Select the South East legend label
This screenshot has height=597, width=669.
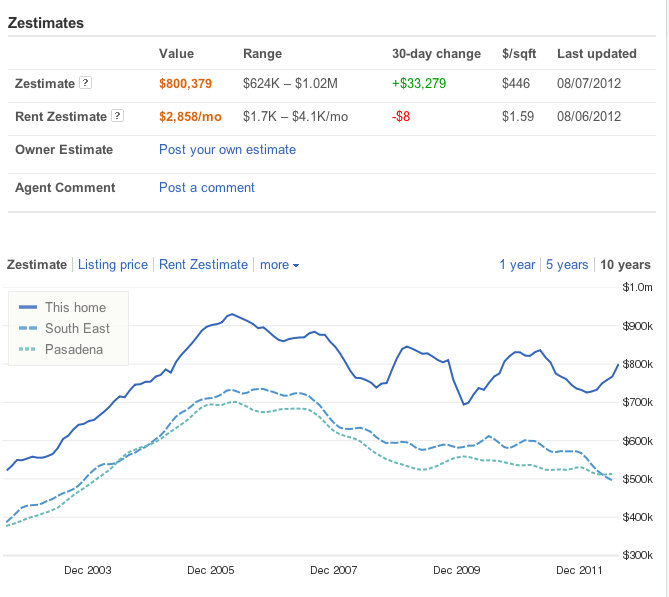tap(77, 328)
